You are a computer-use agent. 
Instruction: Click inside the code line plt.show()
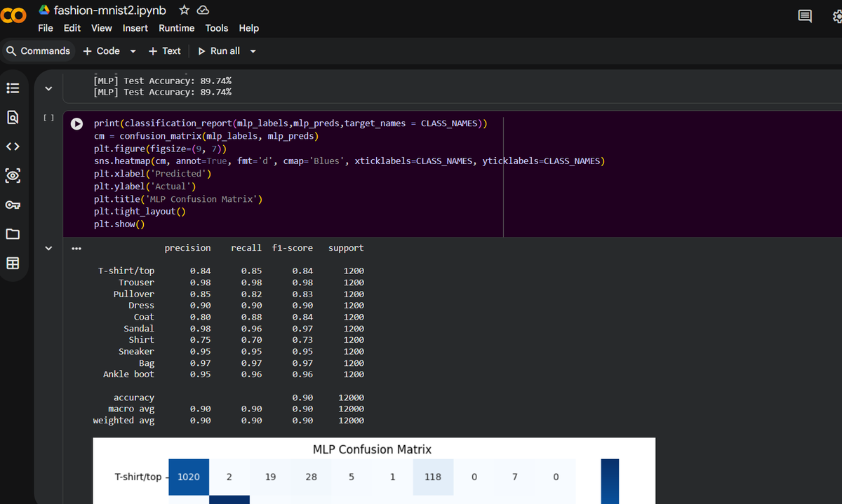[x=119, y=224]
